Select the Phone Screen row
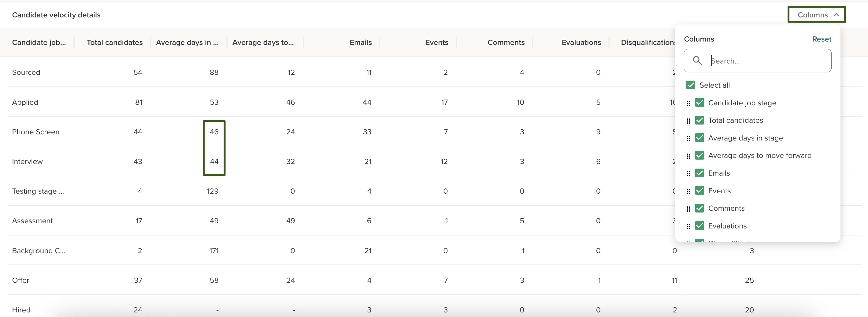Viewport: 868px width, 317px height. (36, 132)
